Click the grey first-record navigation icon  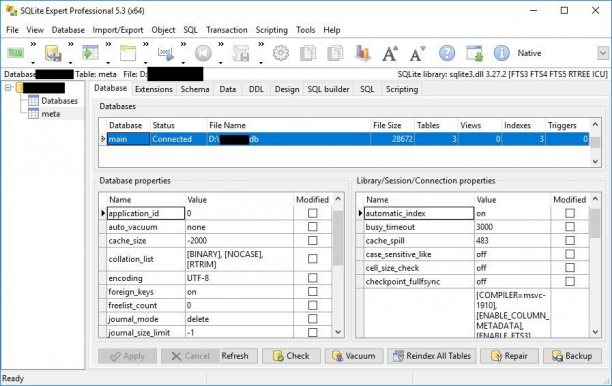coord(203,53)
